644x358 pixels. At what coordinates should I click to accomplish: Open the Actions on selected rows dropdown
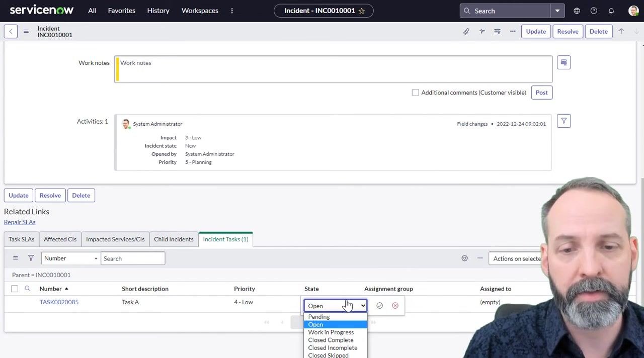pos(517,258)
